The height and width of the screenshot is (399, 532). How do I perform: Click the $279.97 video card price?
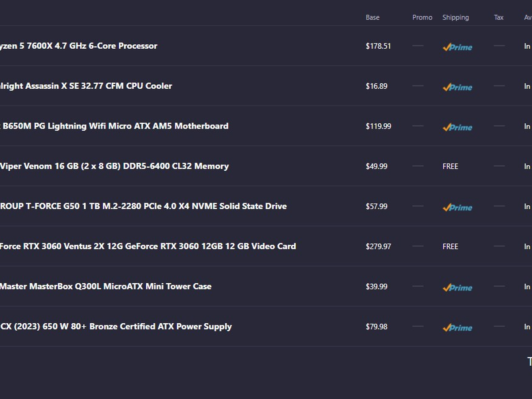(x=378, y=246)
